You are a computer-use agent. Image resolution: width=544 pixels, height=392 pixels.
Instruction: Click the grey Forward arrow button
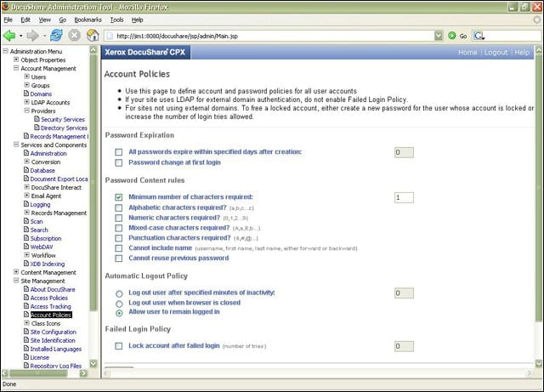coord(33,36)
